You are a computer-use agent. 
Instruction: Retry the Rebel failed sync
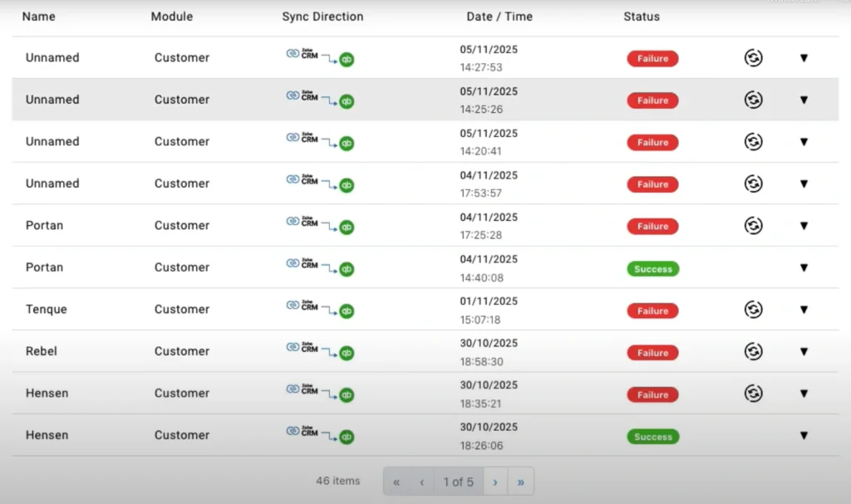pyautogui.click(x=754, y=350)
